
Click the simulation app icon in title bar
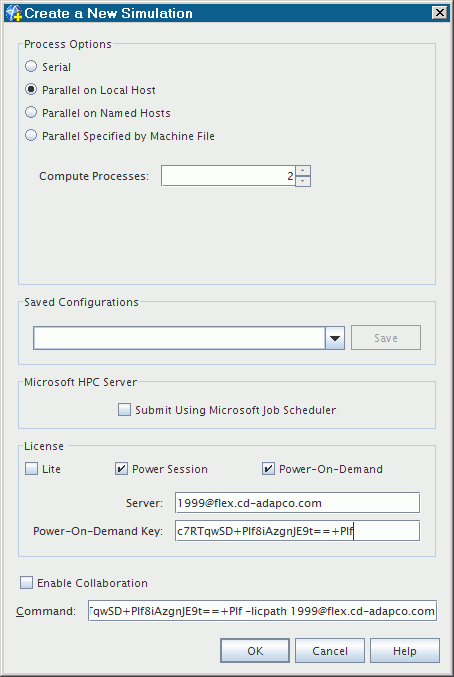pos(14,13)
